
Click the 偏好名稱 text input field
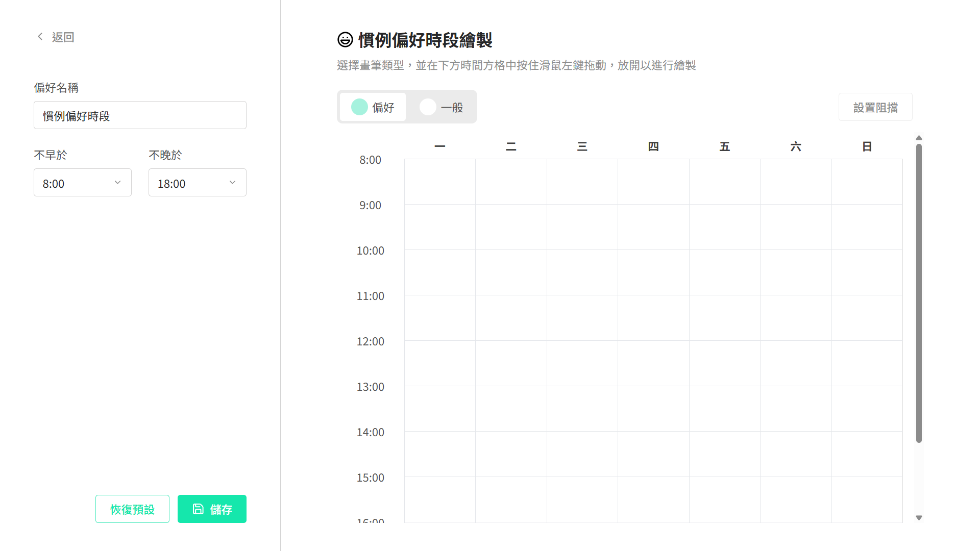point(140,115)
